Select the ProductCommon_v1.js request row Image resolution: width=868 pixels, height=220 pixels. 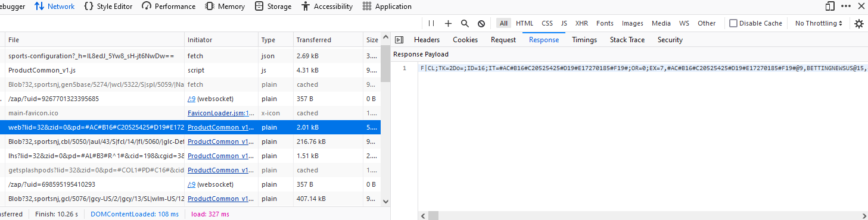click(191, 70)
